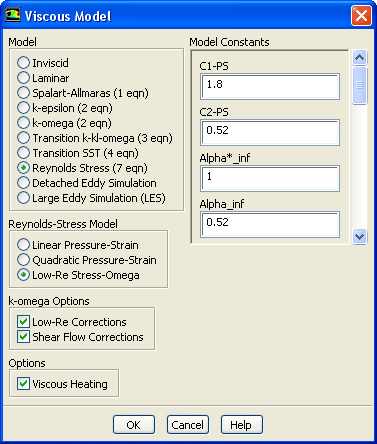Click the k-omega Options group label

[49, 301]
